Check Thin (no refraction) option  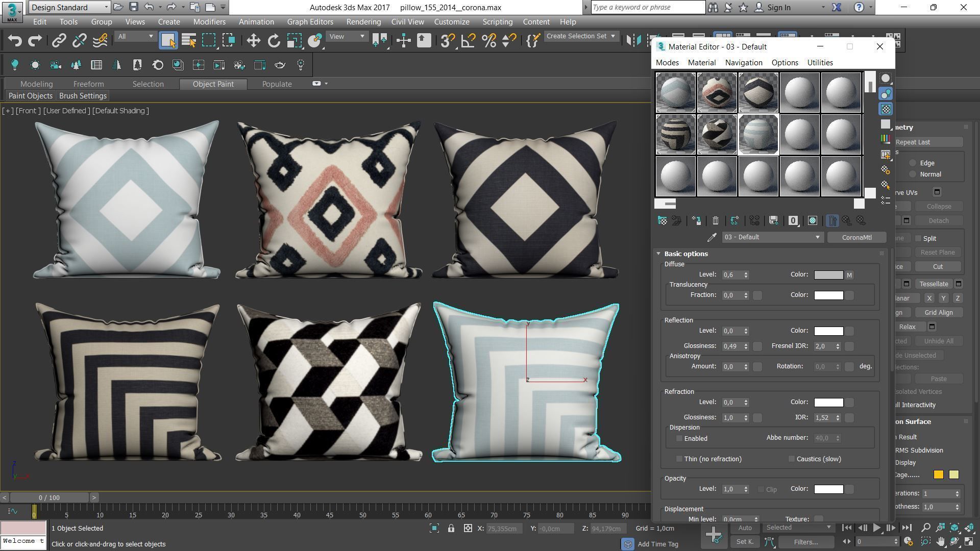pyautogui.click(x=679, y=459)
